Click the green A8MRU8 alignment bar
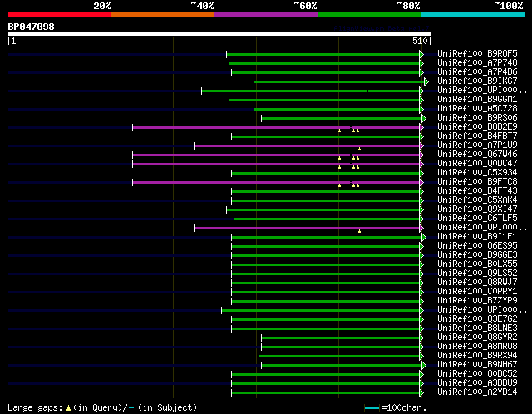The image size is (532, 414). (340, 347)
